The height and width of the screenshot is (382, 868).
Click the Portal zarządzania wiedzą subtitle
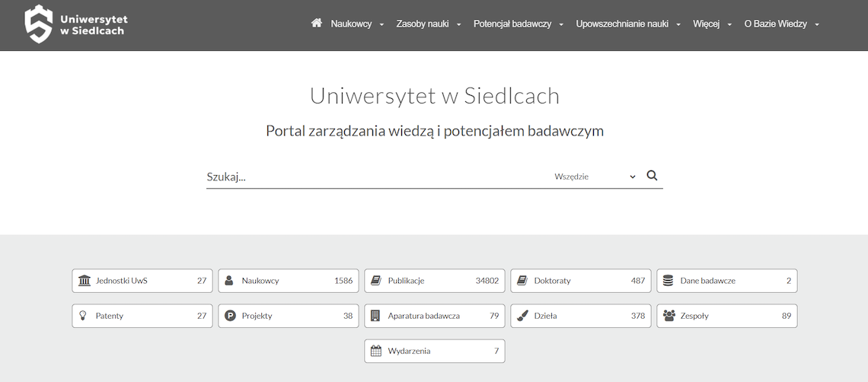[435, 131]
